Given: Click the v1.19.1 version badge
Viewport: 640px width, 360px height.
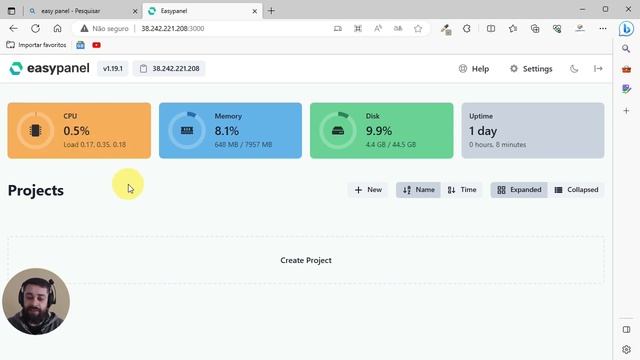Looking at the screenshot, I should [x=113, y=69].
